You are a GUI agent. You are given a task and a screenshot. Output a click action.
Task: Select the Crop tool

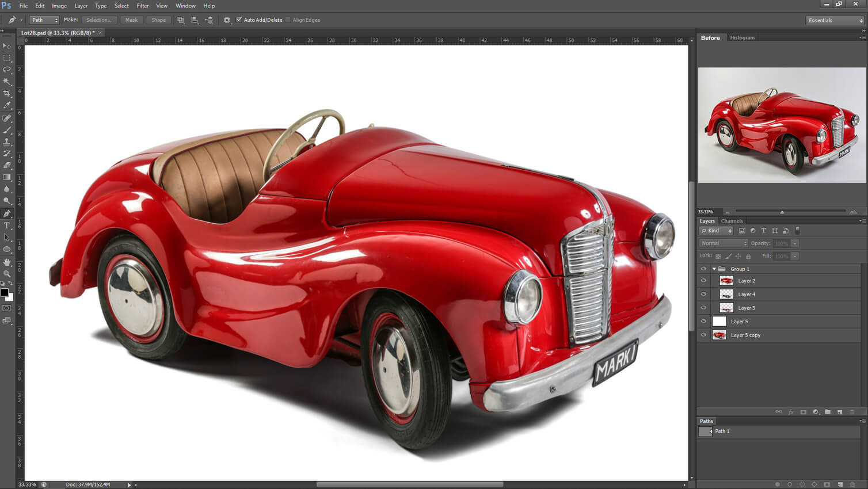[x=7, y=94]
